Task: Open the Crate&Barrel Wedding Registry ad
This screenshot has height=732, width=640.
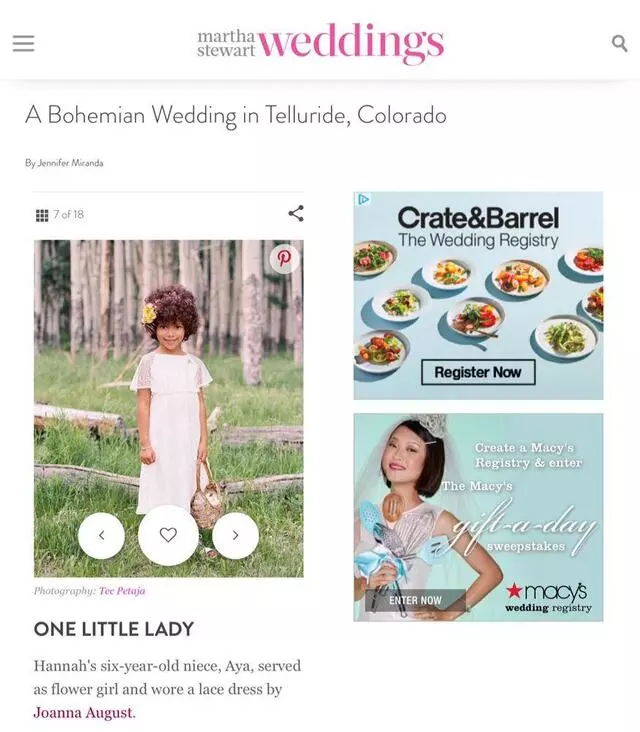Action: pos(478,296)
